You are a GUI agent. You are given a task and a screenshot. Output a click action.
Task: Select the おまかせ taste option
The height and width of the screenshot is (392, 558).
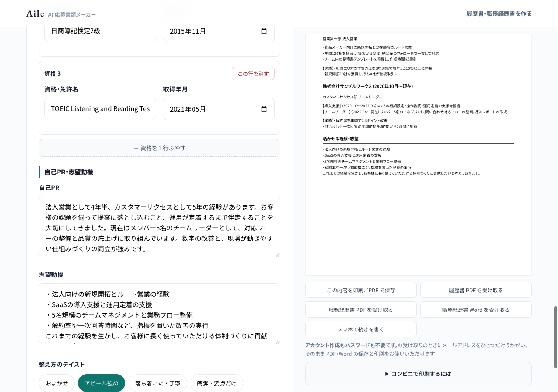57,383
